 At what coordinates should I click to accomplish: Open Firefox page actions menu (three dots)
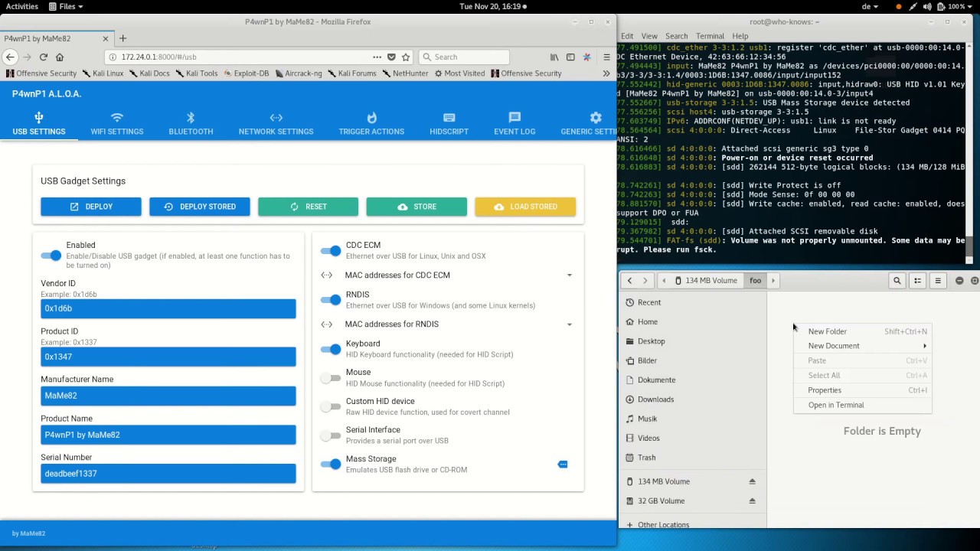(x=377, y=57)
